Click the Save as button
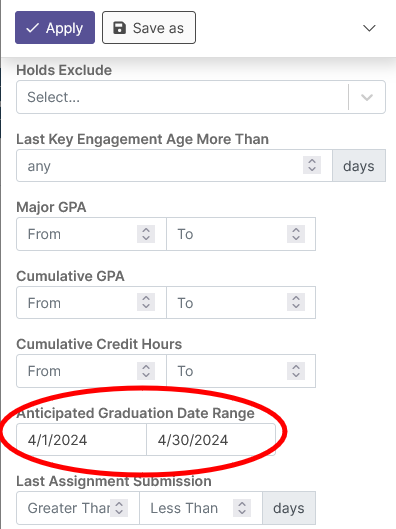The width and height of the screenshot is (396, 529). (x=149, y=28)
